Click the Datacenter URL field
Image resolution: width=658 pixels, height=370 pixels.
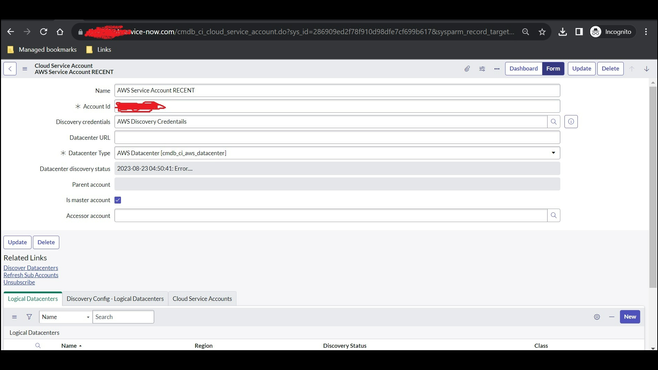pyautogui.click(x=337, y=137)
